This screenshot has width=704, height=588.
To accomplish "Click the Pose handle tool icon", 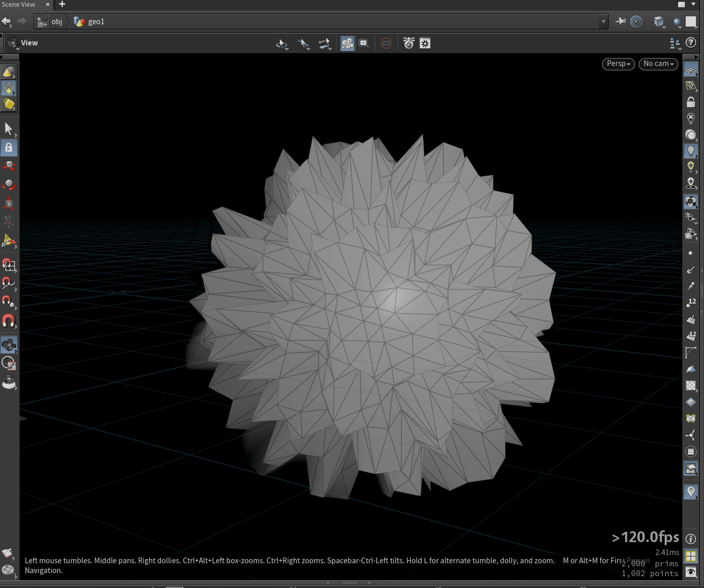I will coord(9,222).
